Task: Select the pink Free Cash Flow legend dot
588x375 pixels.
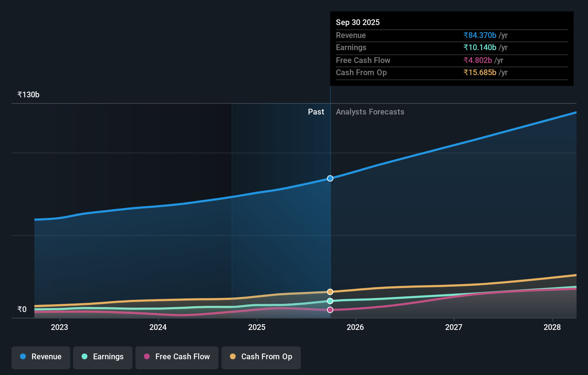Action: pos(146,356)
